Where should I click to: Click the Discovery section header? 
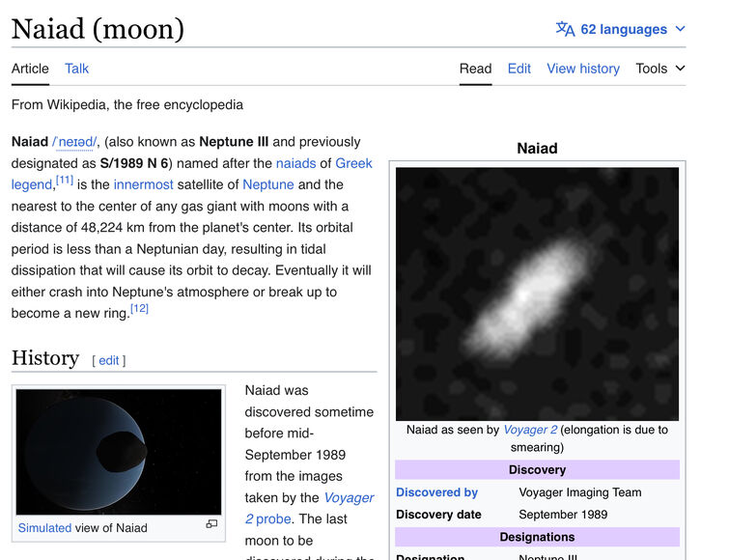click(537, 470)
